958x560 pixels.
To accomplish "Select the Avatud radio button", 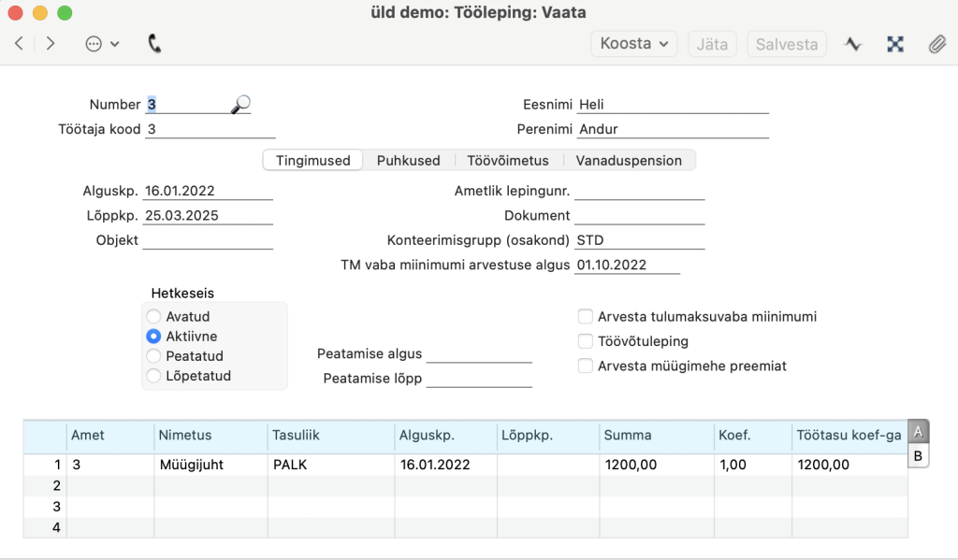I will 153,316.
